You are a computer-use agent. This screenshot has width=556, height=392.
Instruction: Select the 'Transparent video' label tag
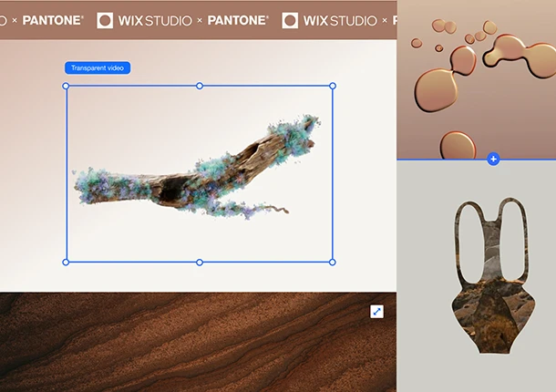pyautogui.click(x=98, y=67)
